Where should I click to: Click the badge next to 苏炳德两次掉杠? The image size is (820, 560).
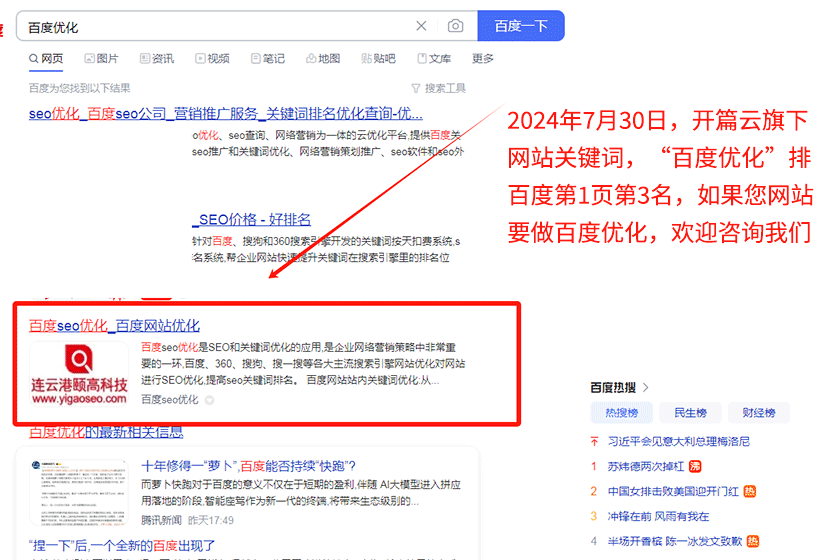pyautogui.click(x=695, y=466)
